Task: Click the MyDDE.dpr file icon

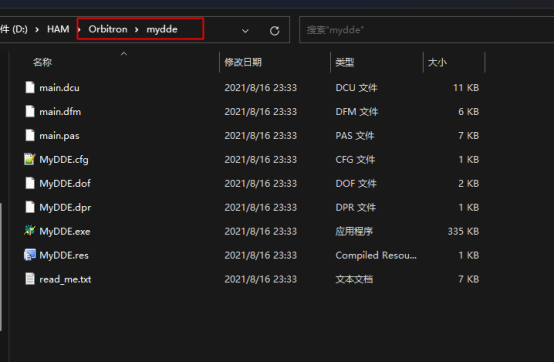Action: click(x=30, y=207)
